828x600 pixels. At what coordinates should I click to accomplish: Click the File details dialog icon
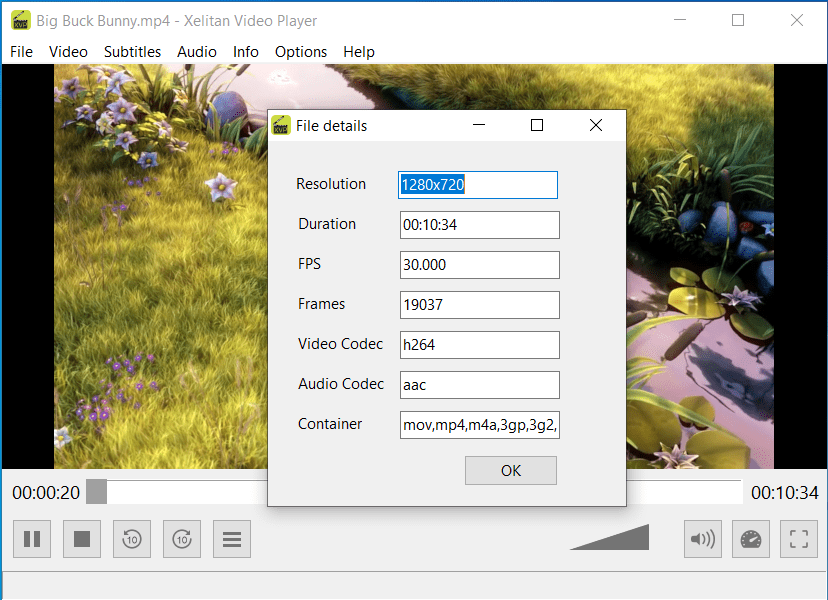[281, 125]
